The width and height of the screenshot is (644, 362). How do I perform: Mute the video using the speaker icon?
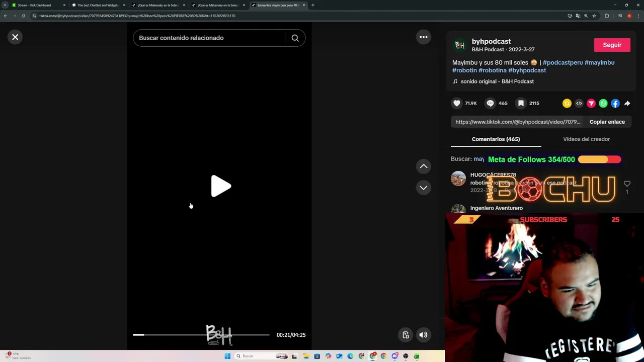coord(424,335)
